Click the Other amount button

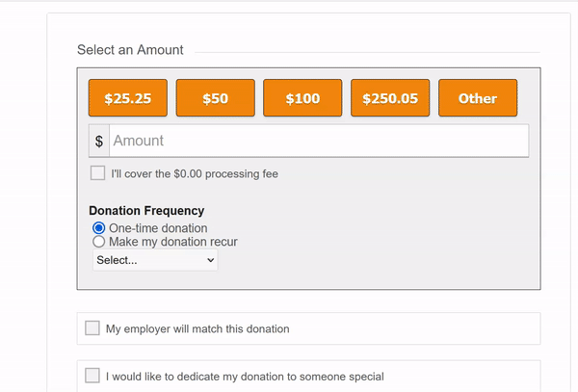click(x=478, y=98)
